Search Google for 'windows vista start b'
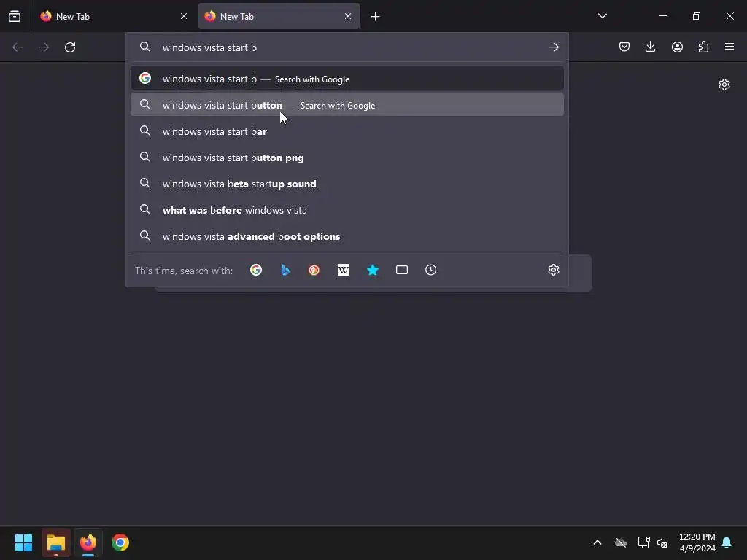 point(347,79)
